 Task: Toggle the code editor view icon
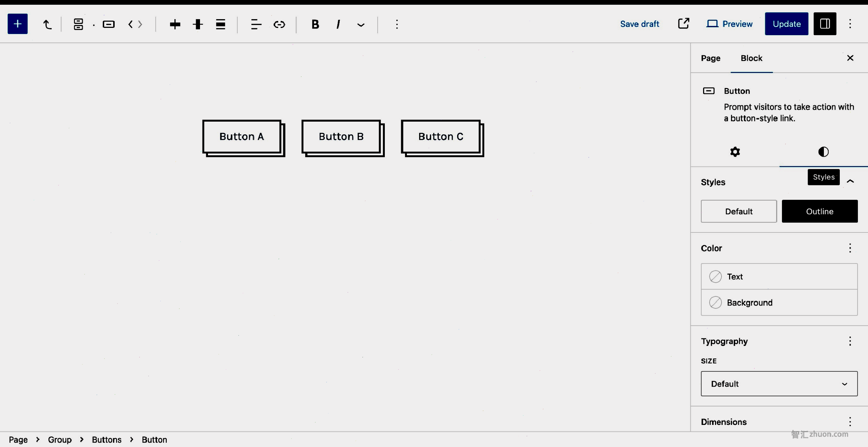[133, 24]
